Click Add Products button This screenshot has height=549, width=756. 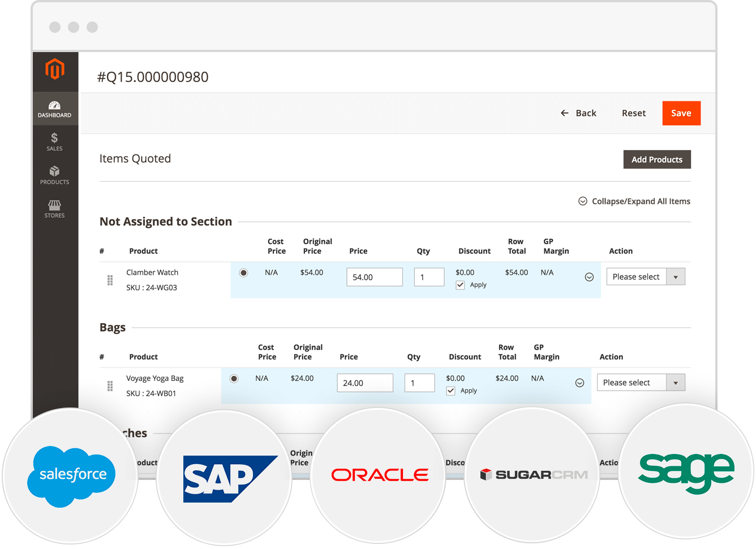click(657, 160)
